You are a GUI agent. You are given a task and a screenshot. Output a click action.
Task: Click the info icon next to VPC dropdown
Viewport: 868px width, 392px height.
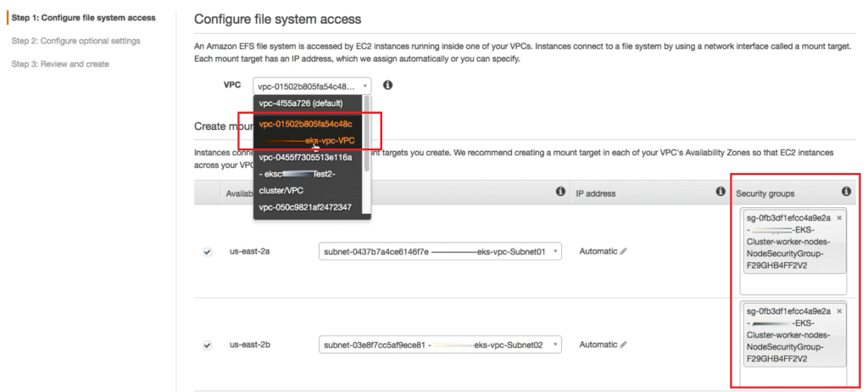click(x=388, y=86)
